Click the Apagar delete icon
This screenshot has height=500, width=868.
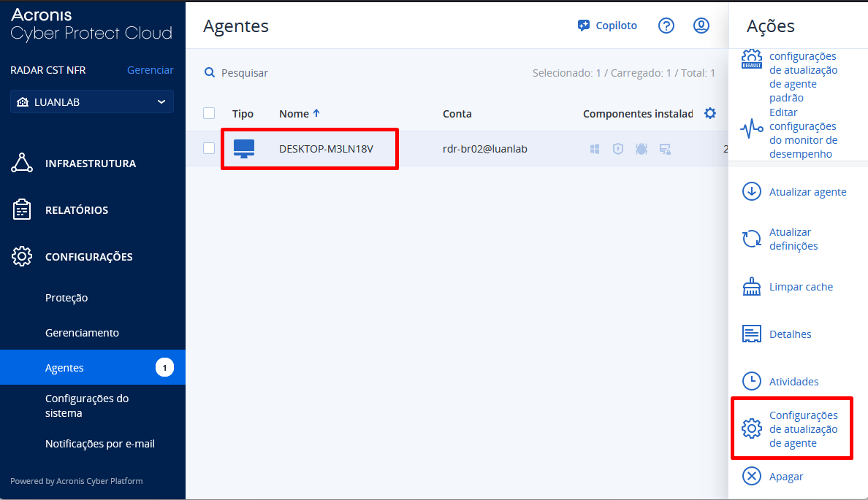(x=751, y=476)
